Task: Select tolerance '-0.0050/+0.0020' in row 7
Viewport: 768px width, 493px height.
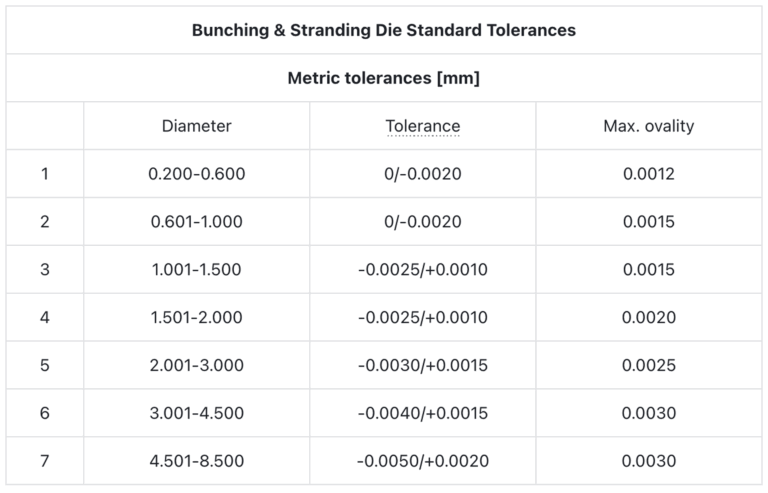Action: tap(423, 462)
